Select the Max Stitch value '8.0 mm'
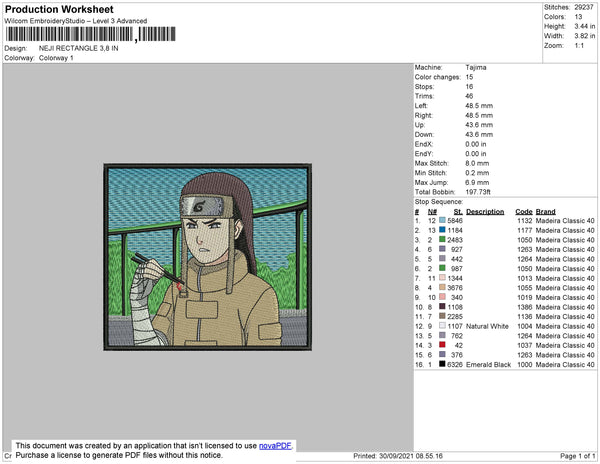This screenshot has height=464, width=600. [477, 163]
